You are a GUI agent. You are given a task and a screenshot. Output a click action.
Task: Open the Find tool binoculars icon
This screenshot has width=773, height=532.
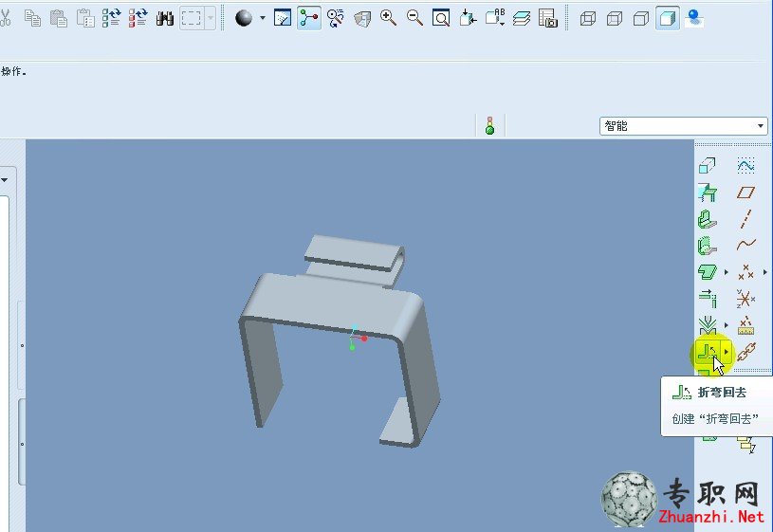tap(165, 19)
